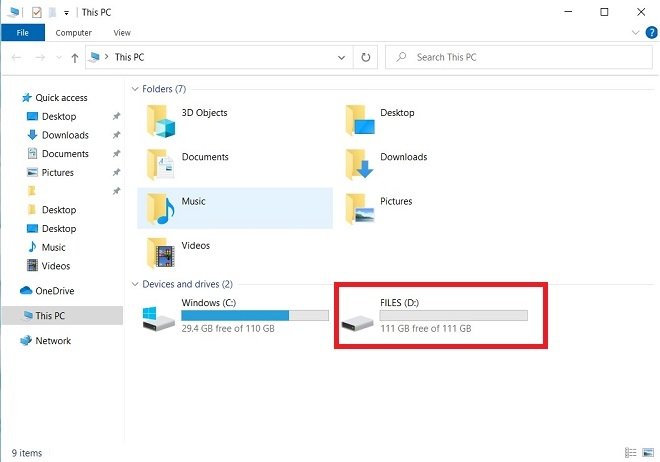Click pin icon next to Pictures
The image size is (660, 462).
[117, 173]
